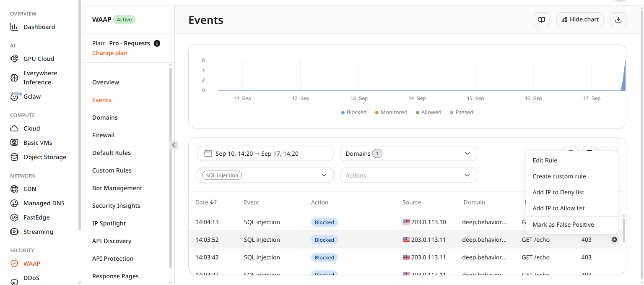The height and width of the screenshot is (285, 644).
Task: Click the Event column header
Action: click(x=252, y=202)
